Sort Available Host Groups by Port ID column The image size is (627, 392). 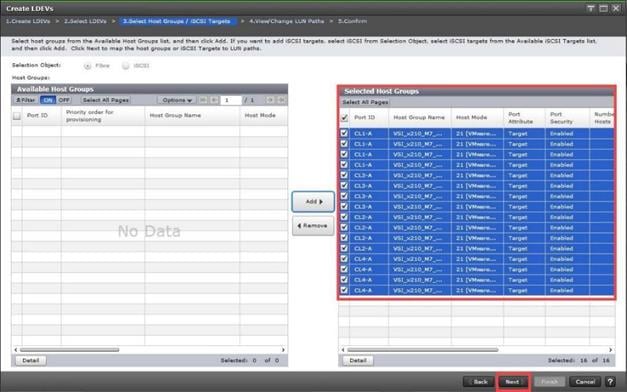[x=42, y=116]
